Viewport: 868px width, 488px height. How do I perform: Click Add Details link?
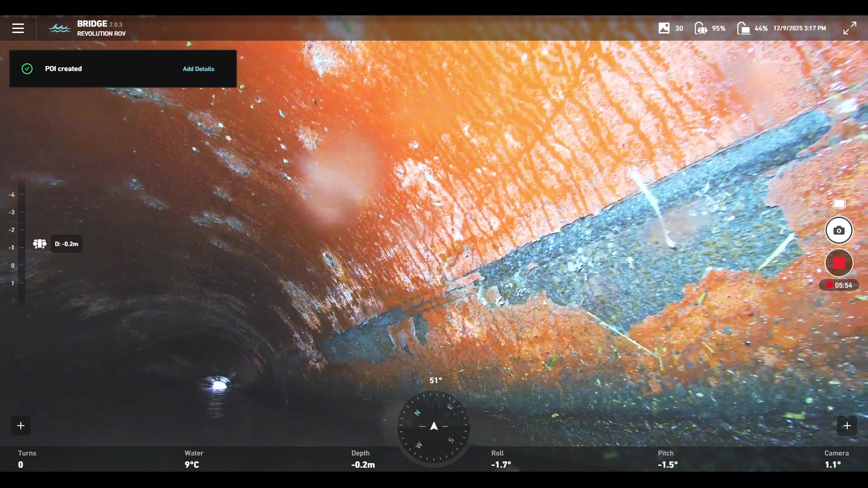point(198,69)
